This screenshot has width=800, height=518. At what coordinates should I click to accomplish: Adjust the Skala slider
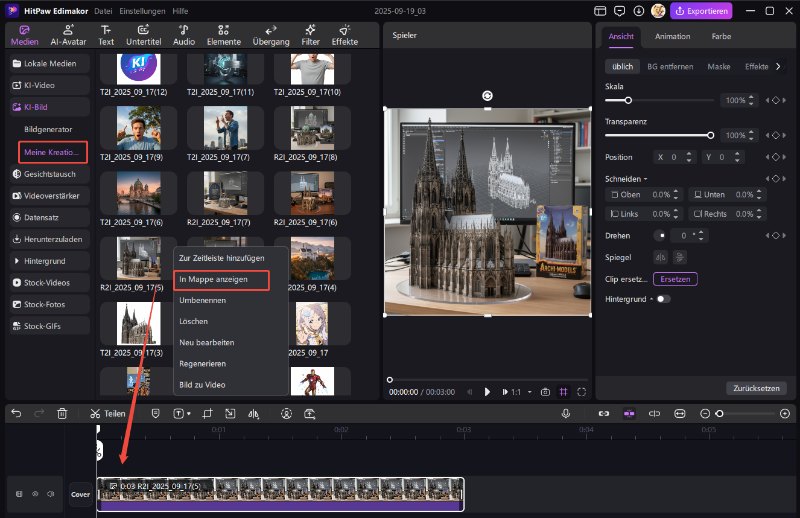[x=659, y=101]
